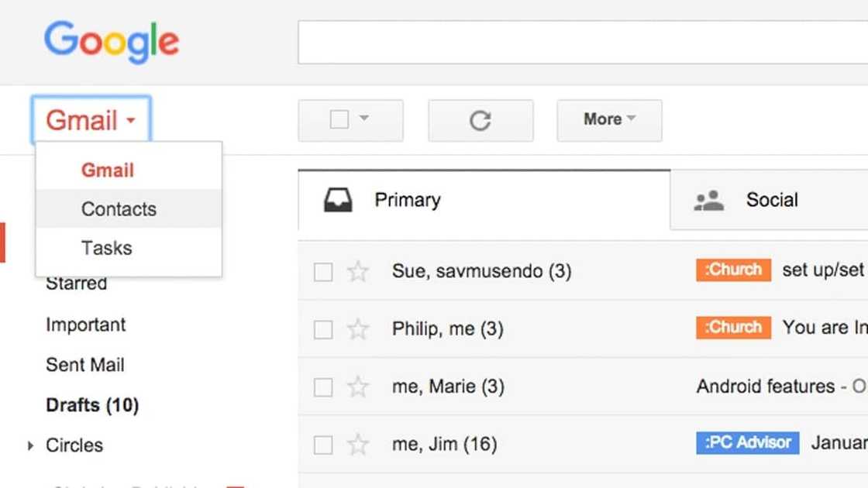This screenshot has height=488, width=868.
Task: Star the Sue, savmusendo conversation
Action: [x=358, y=272]
